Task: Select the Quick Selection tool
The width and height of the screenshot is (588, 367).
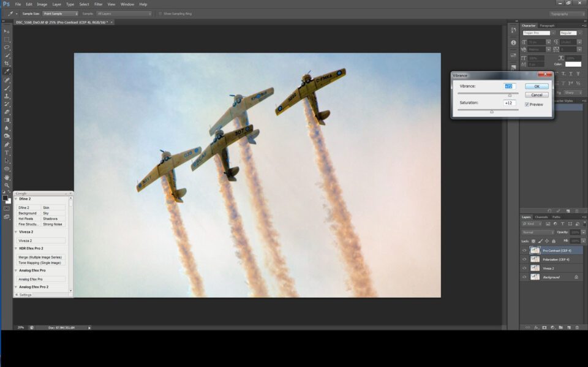Action: 7,56
